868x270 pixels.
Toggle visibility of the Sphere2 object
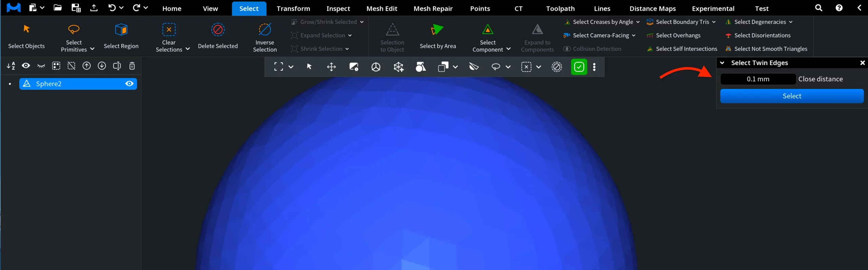130,84
